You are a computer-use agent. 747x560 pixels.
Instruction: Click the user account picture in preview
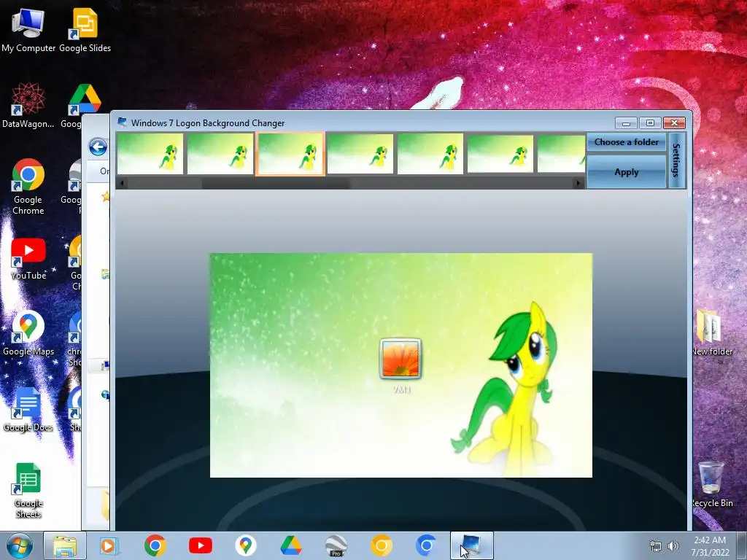pyautogui.click(x=400, y=359)
